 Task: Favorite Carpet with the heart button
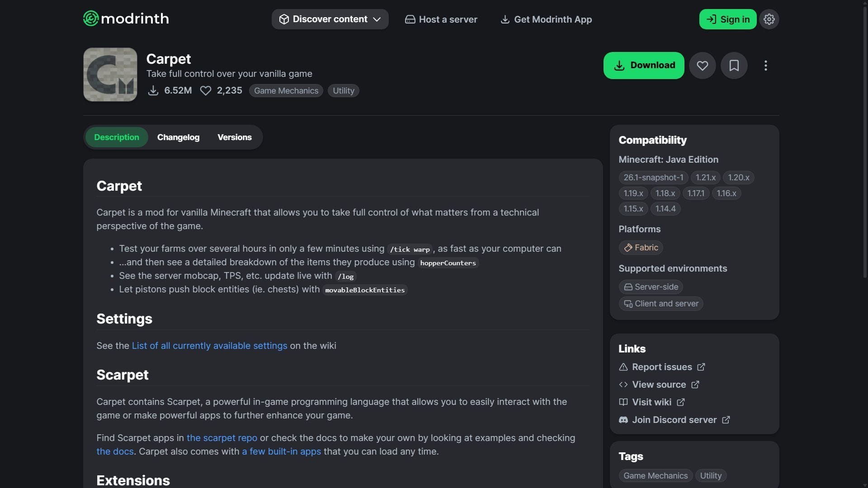coord(702,66)
